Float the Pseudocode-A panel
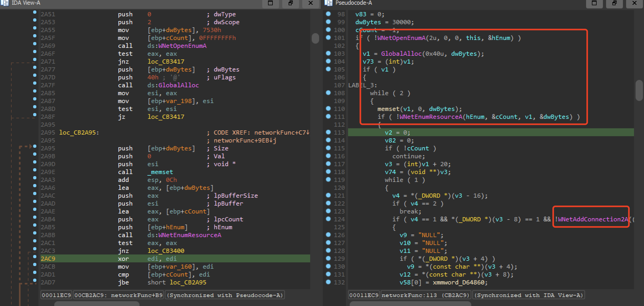Image resolution: width=644 pixels, height=306 pixels. coord(614,3)
